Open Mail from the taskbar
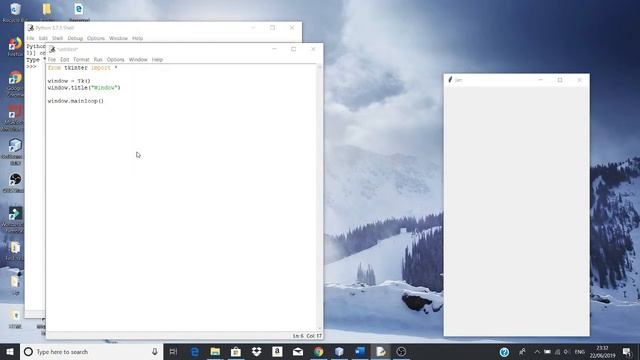Image resolution: width=640 pixels, height=360 pixels. point(298,351)
